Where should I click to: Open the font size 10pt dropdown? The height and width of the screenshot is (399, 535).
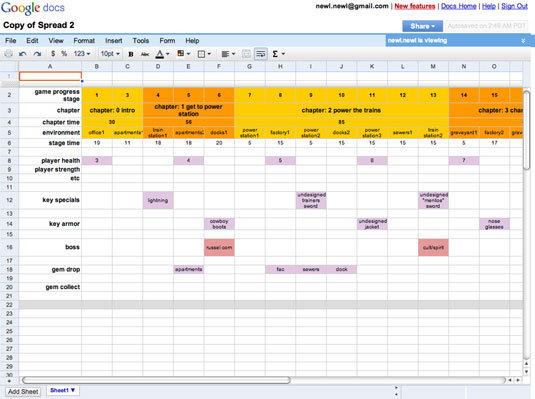tap(110, 54)
